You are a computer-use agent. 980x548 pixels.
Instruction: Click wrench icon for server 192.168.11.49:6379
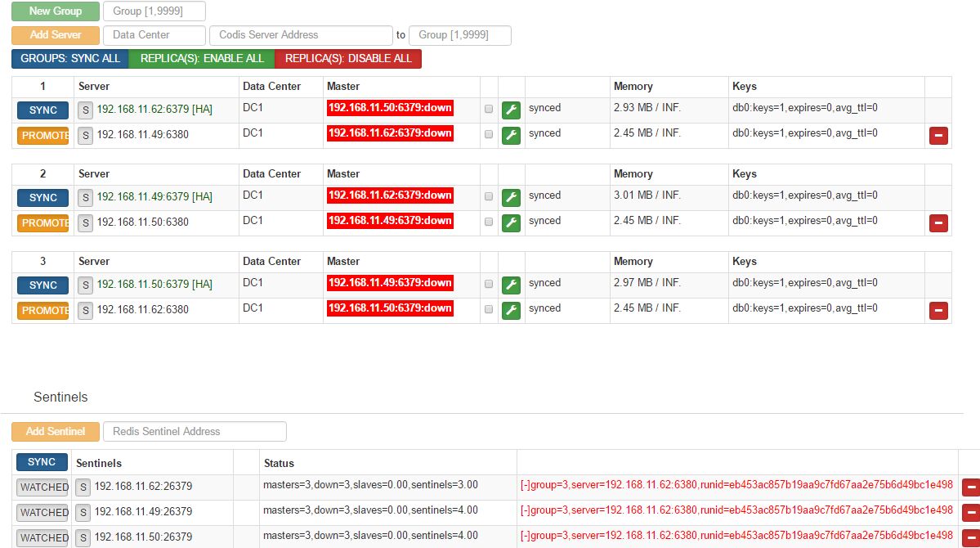click(x=511, y=198)
